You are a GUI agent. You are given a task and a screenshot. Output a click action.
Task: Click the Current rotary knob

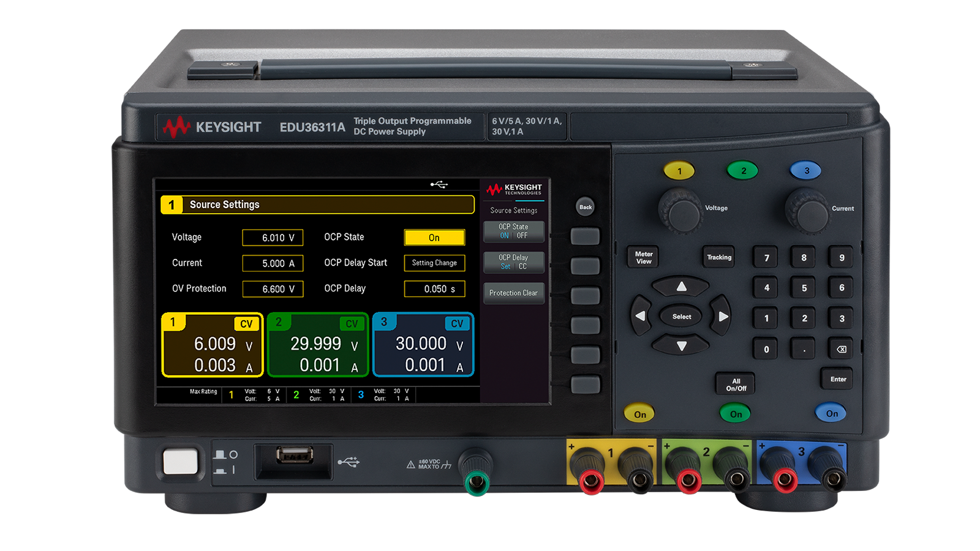coord(807,211)
